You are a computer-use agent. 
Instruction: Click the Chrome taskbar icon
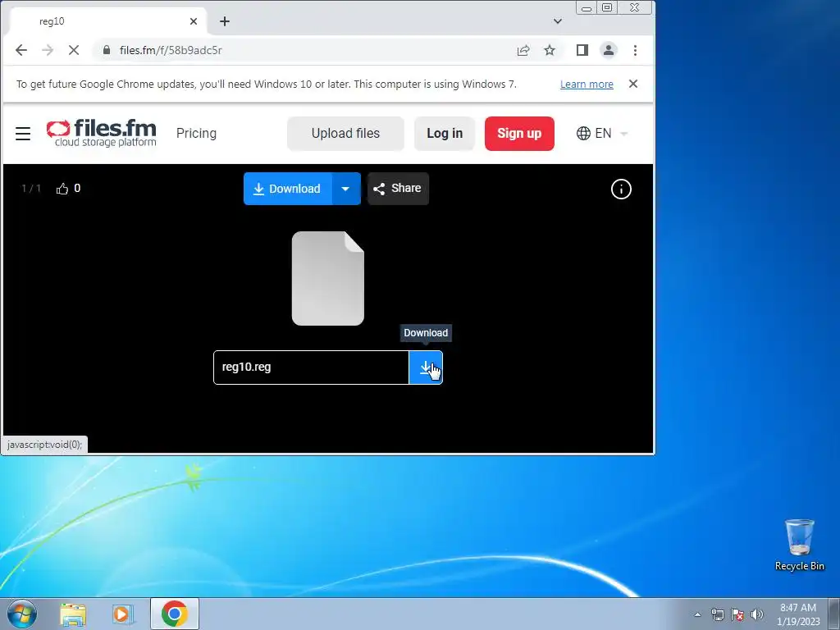pyautogui.click(x=175, y=614)
